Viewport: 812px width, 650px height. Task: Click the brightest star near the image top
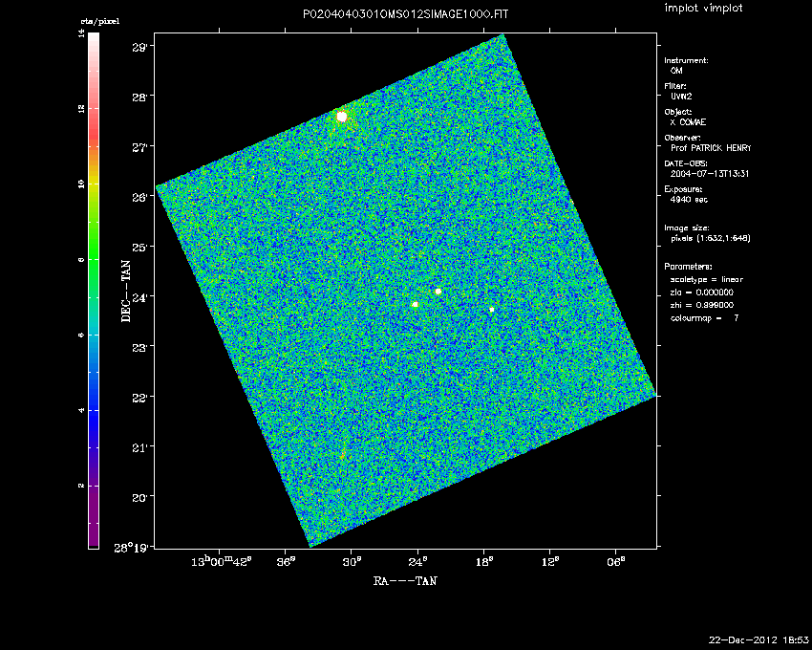tap(342, 116)
